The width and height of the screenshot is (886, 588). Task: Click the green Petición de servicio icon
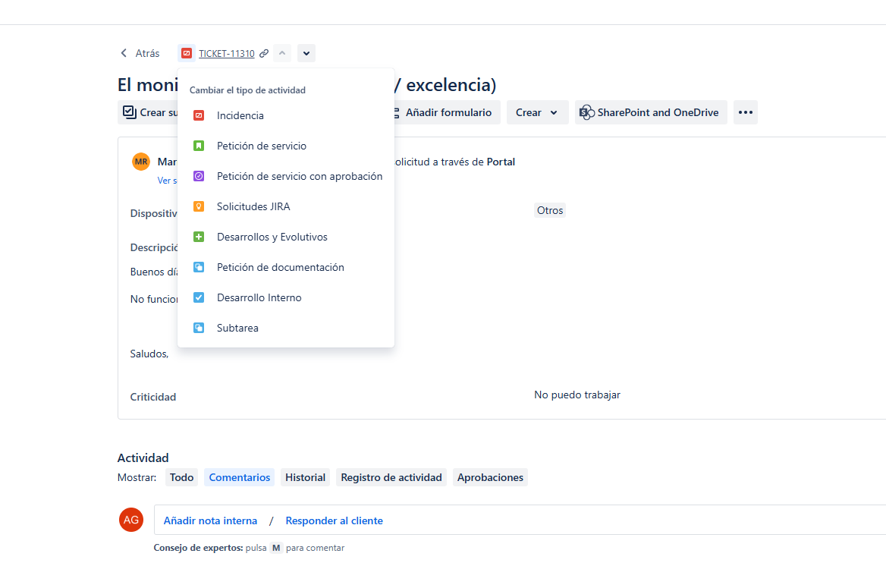199,146
